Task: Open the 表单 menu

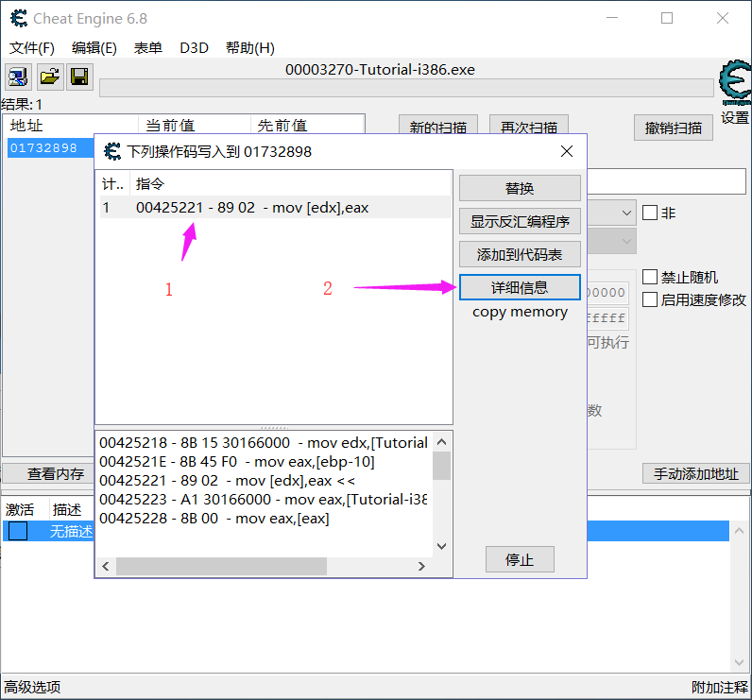Action: (x=147, y=48)
